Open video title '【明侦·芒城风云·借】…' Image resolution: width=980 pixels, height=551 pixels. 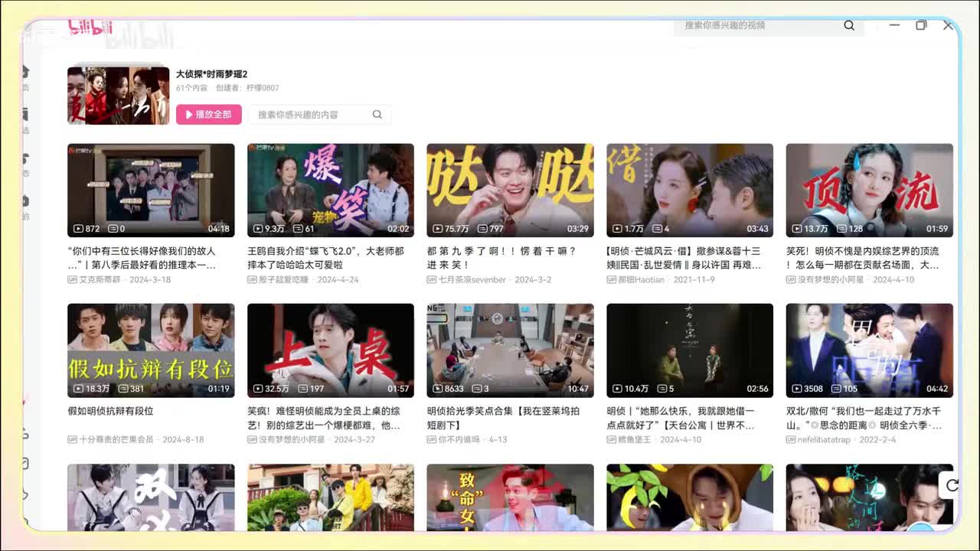684,258
